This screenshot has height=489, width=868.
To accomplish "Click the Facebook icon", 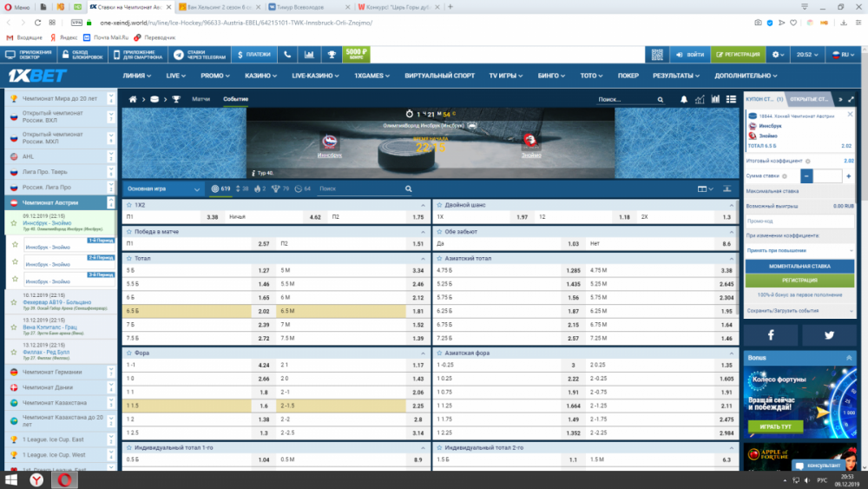I will tap(771, 335).
